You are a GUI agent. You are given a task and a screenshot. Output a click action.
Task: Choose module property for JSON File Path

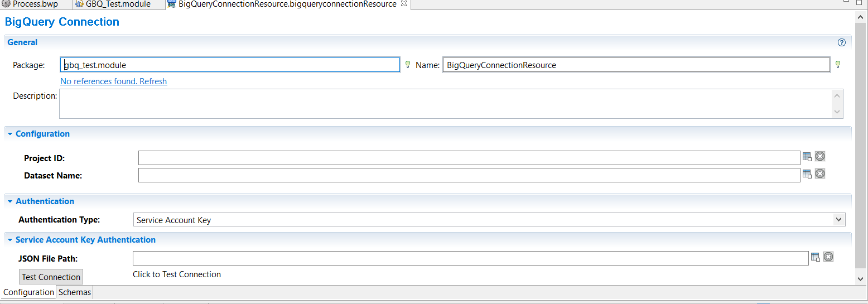816,257
